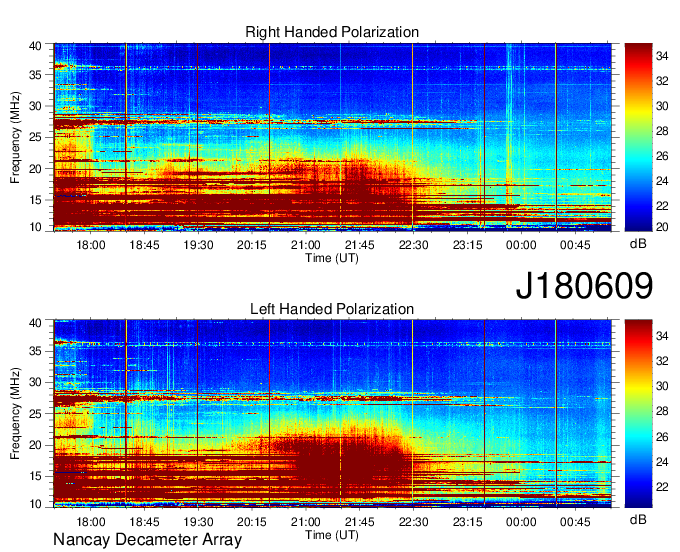Screen dimensions: 680x552
Task: Click the 20:15 tick under the Left Handed plot
Action: [x=252, y=522]
